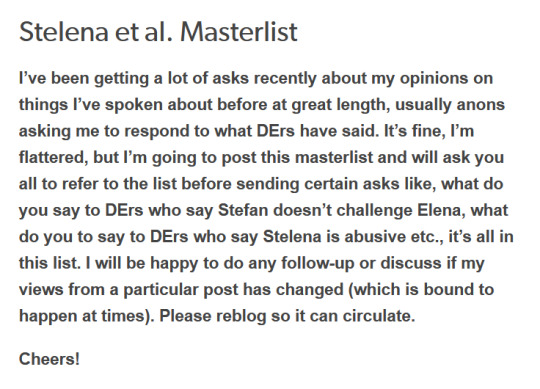Click lowercase 'masterlist' inside the paragraph body
Viewport: 540px width, 389px height.
334,157
